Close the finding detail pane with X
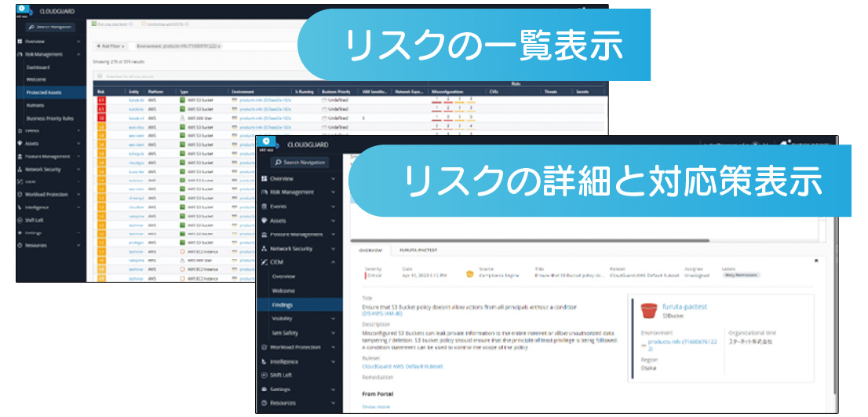Screen dimensions: 868x417 [x=816, y=260]
